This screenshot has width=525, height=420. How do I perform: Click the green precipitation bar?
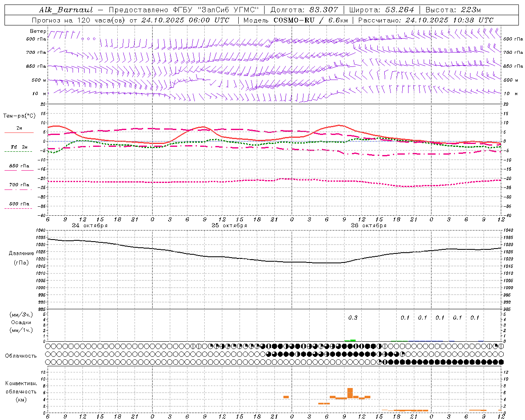coord(350,340)
